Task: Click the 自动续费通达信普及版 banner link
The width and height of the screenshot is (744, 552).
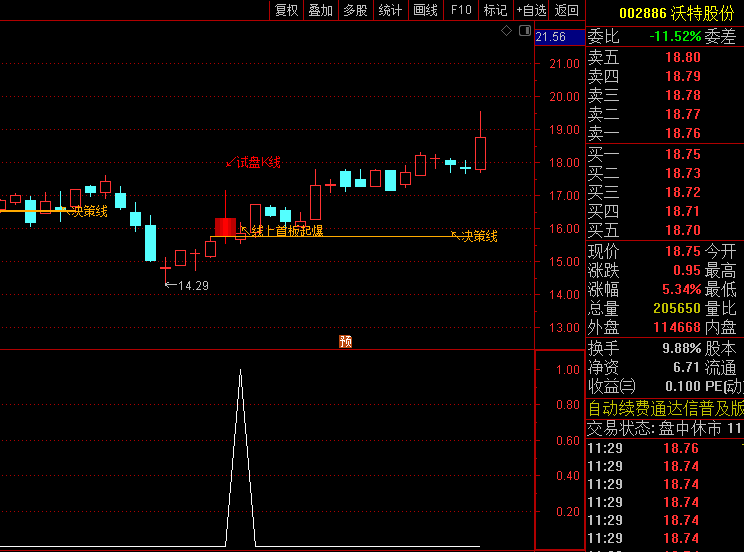Action: click(665, 408)
